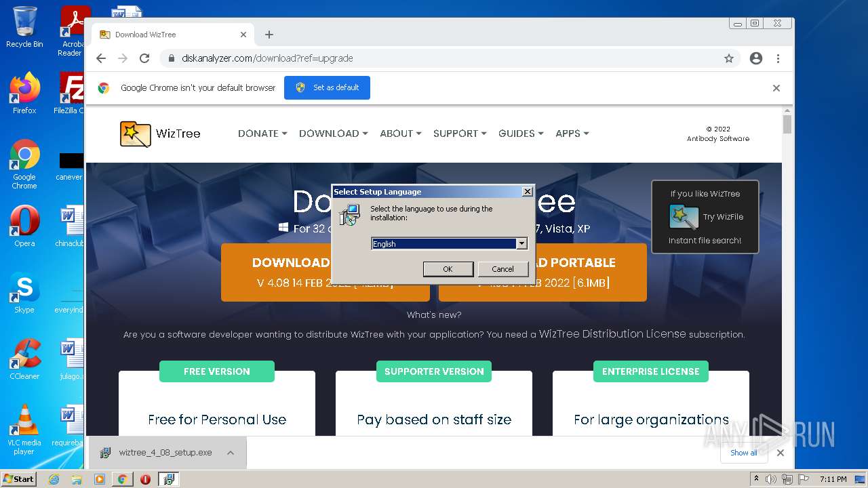Open Recycle Bin desktop icon
The image size is (868, 488).
point(24,28)
